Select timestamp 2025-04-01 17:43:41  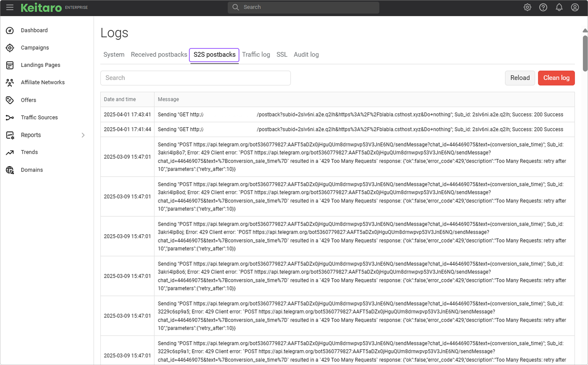[127, 115]
